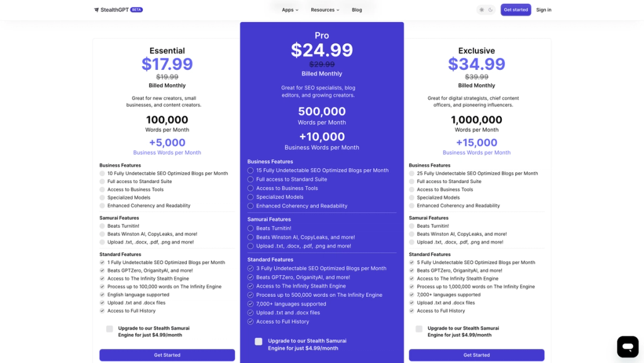Expand the Resources menu
Viewport: 644px width, 363px height.
click(325, 9)
